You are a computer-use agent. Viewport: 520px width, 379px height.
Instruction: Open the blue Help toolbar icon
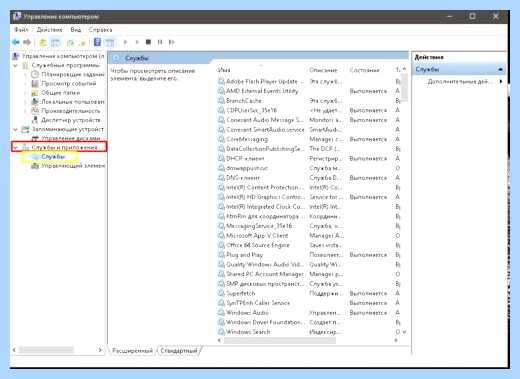pyautogui.click(x=97, y=42)
